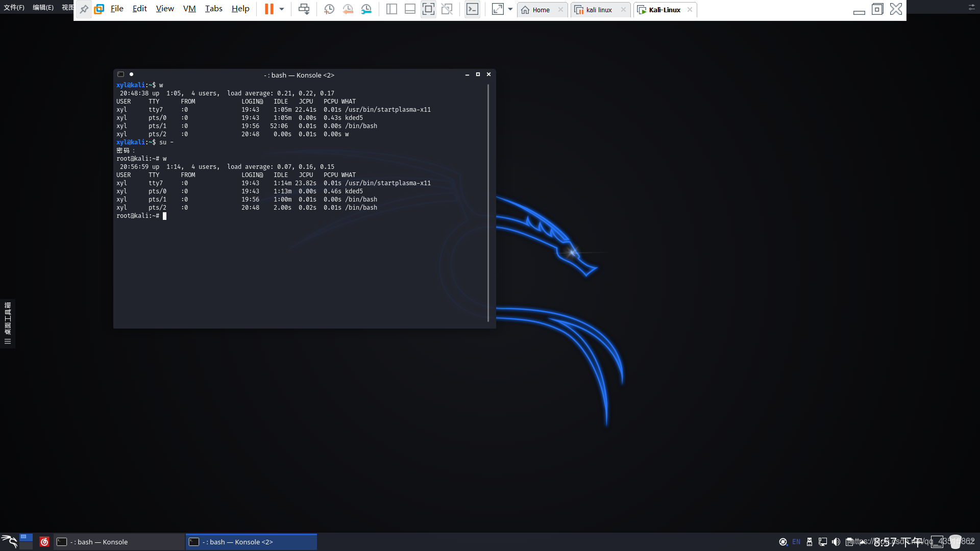Open the Help menu
Screen dimensions: 980x551
tap(240, 9)
